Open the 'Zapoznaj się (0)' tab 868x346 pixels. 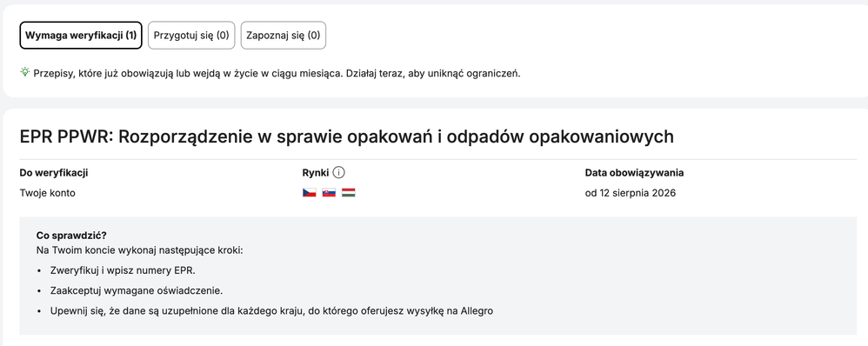[284, 36]
